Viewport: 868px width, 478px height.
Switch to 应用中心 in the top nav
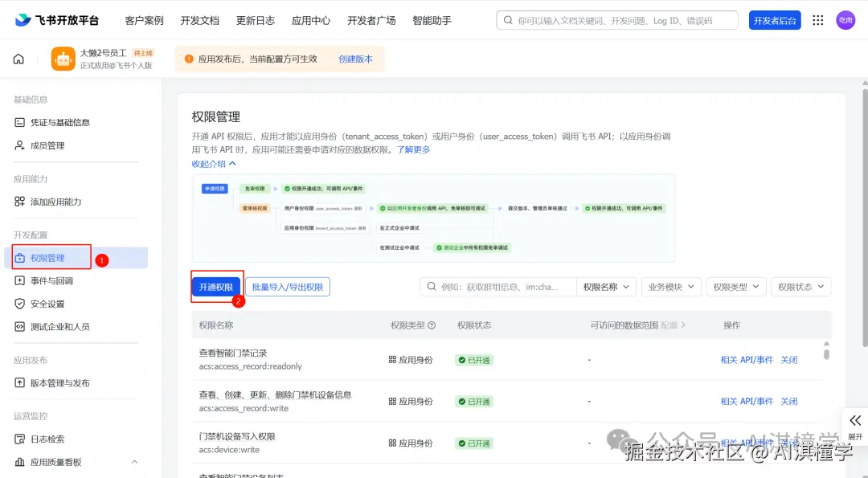(x=311, y=20)
